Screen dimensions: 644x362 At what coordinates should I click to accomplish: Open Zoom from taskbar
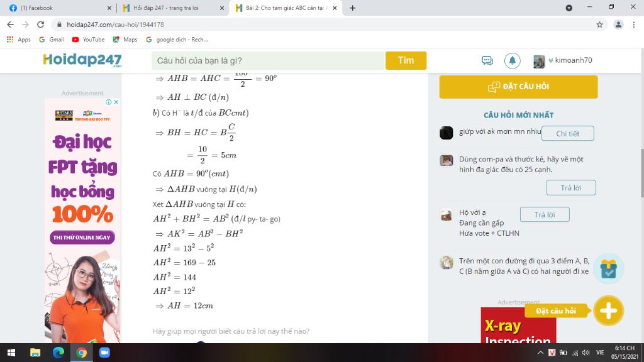[104, 353]
